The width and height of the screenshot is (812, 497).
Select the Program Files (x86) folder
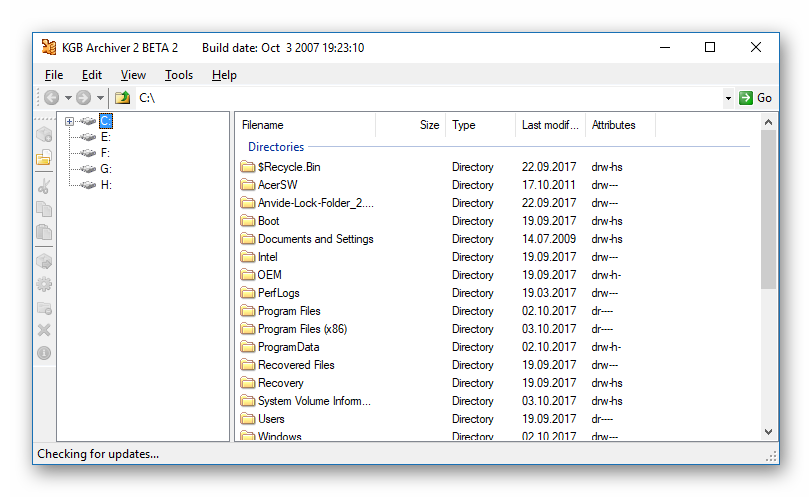302,329
